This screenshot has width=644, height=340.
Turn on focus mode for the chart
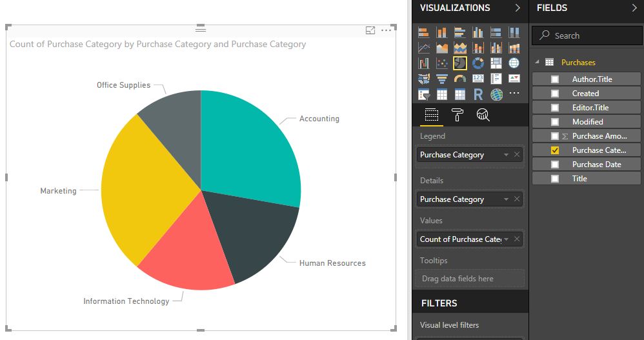tap(370, 30)
